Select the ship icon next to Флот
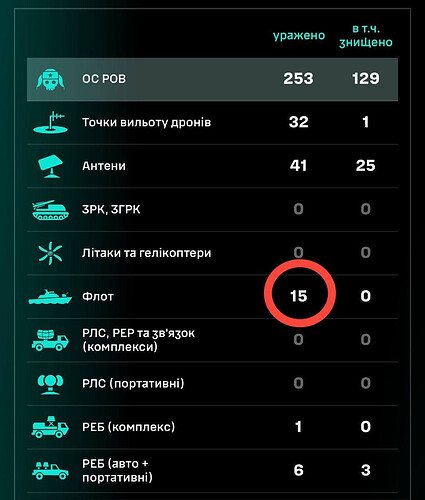This screenshot has width=425, height=500. point(50,297)
